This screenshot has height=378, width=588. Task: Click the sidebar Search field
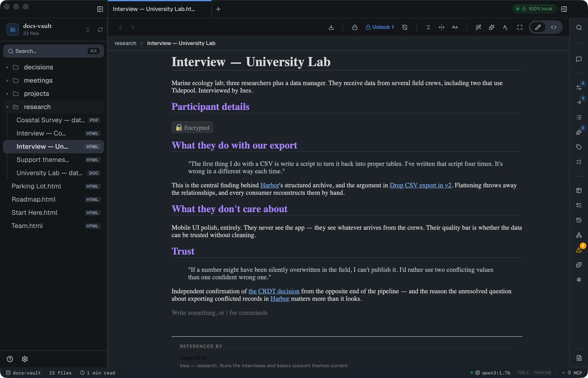54,51
